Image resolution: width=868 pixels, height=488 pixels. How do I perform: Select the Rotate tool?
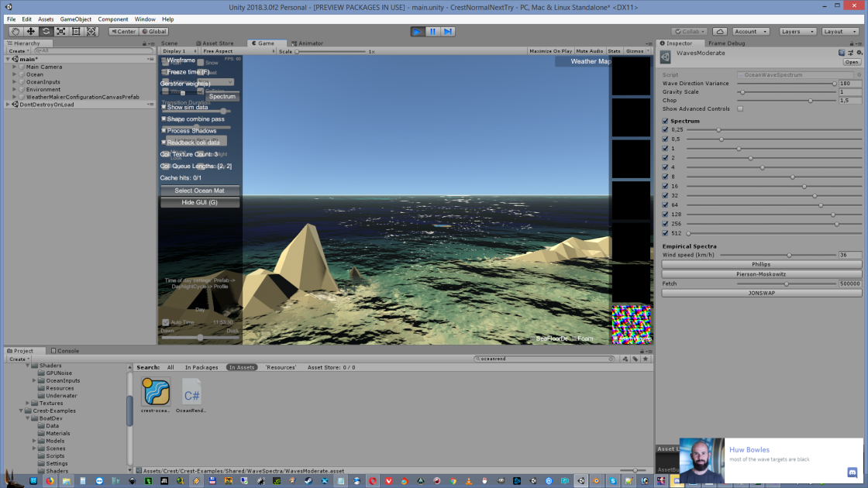(46, 32)
